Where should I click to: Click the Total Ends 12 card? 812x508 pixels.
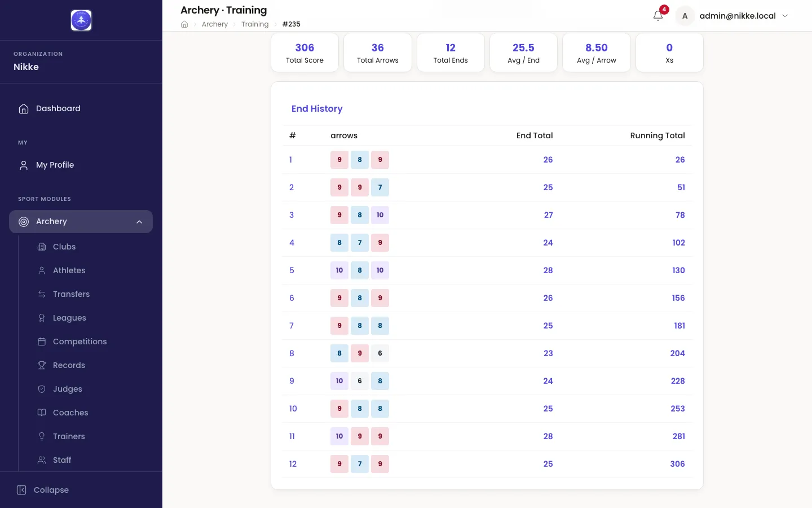tap(451, 52)
